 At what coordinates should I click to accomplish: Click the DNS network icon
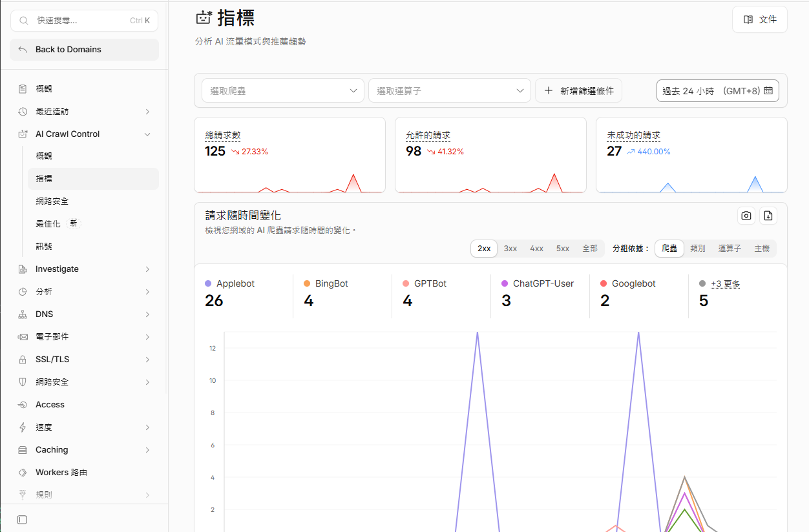[23, 314]
